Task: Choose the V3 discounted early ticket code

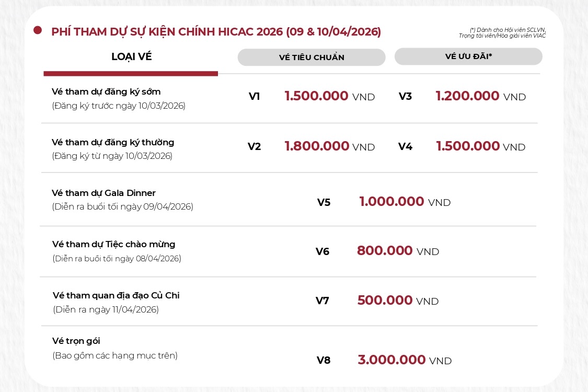Action: (x=405, y=96)
